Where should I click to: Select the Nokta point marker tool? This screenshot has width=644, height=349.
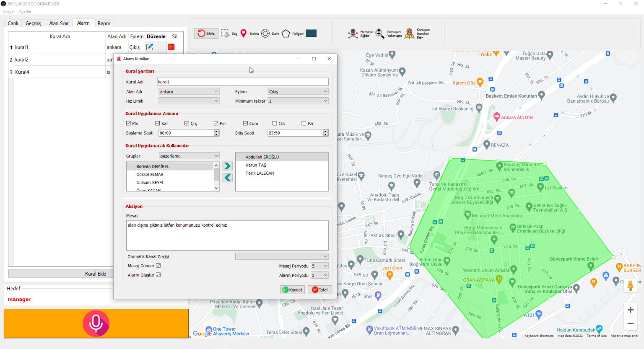tap(244, 34)
